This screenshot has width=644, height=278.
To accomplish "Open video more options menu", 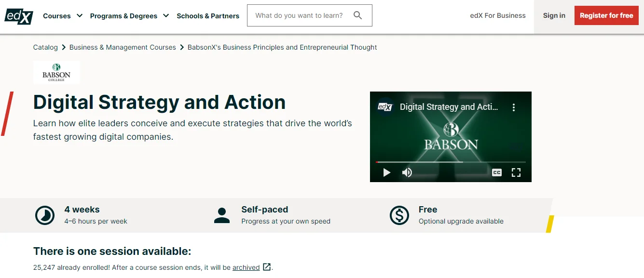I will [x=514, y=107].
